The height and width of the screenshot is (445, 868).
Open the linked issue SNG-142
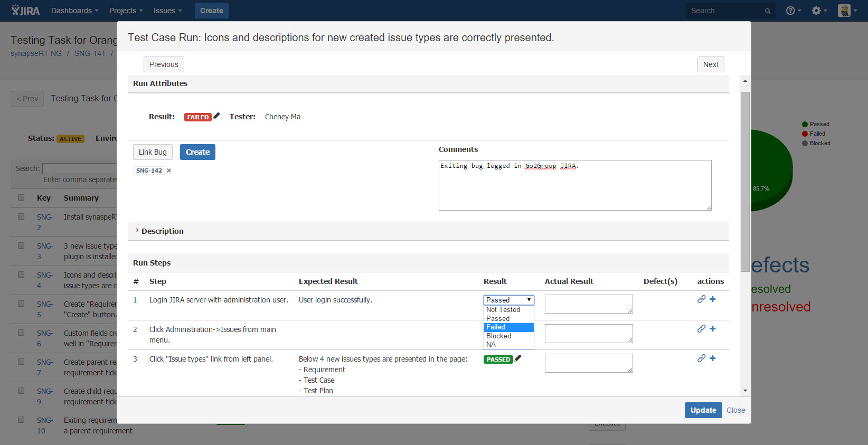[x=149, y=171]
